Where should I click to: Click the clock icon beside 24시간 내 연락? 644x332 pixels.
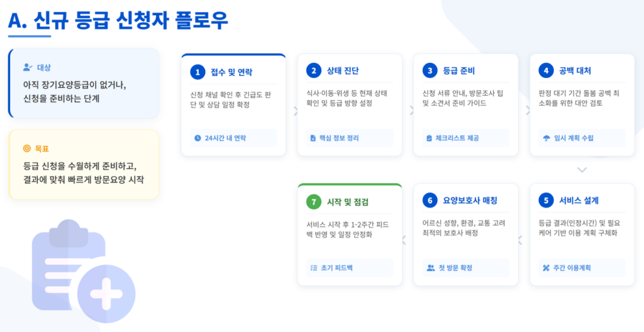197,138
